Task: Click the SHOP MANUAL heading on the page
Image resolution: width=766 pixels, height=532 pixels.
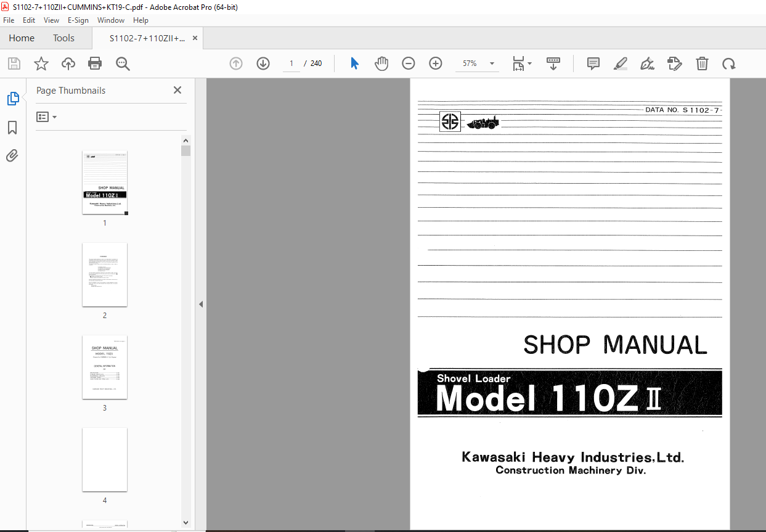Action: (x=615, y=345)
